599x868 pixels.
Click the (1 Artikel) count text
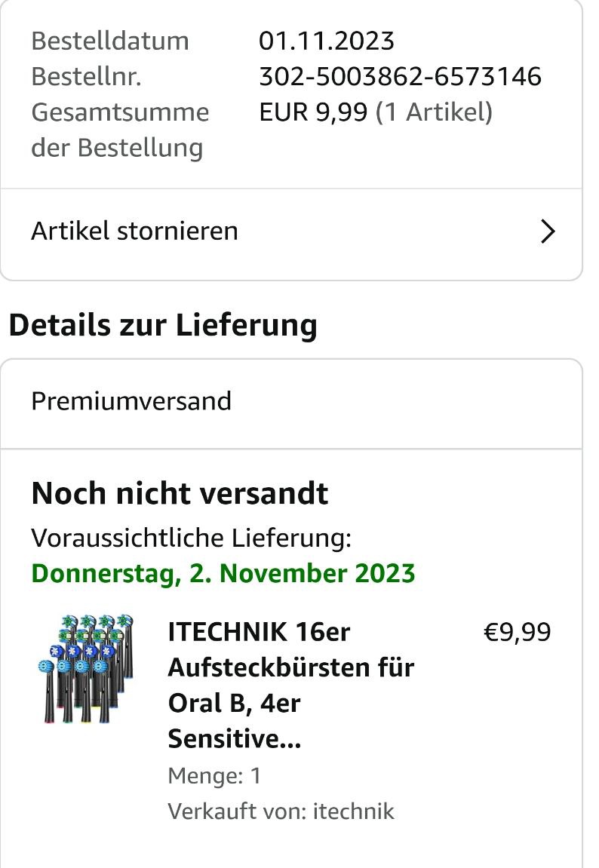coord(434,112)
